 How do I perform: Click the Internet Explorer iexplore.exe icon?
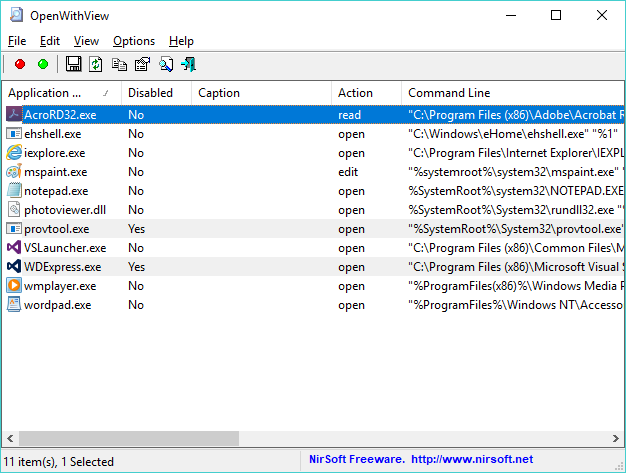[x=14, y=152]
